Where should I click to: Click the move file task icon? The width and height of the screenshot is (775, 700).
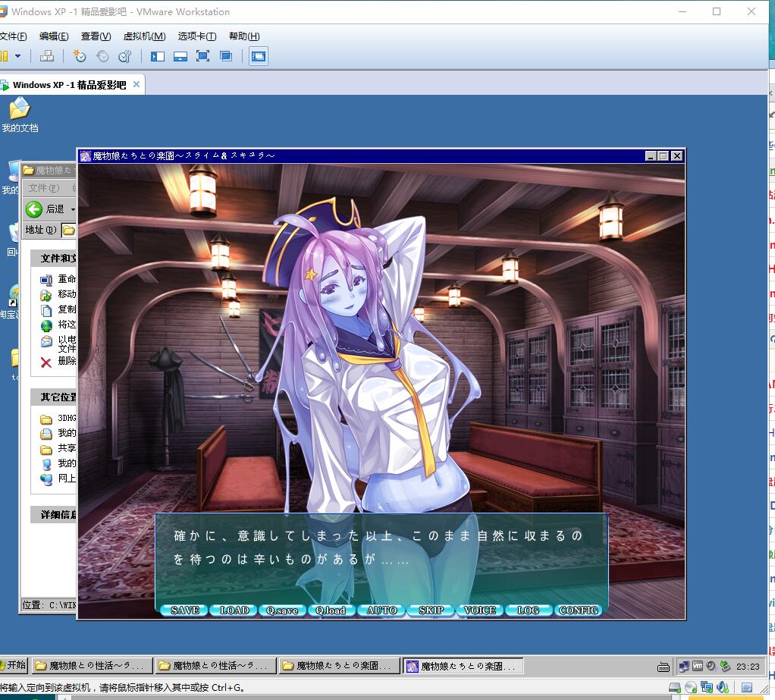[46, 295]
